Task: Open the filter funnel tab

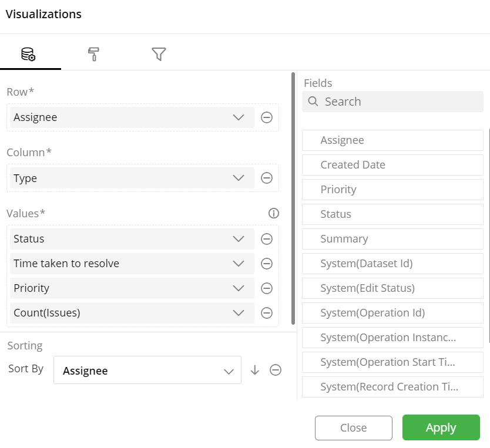Action: [159, 54]
